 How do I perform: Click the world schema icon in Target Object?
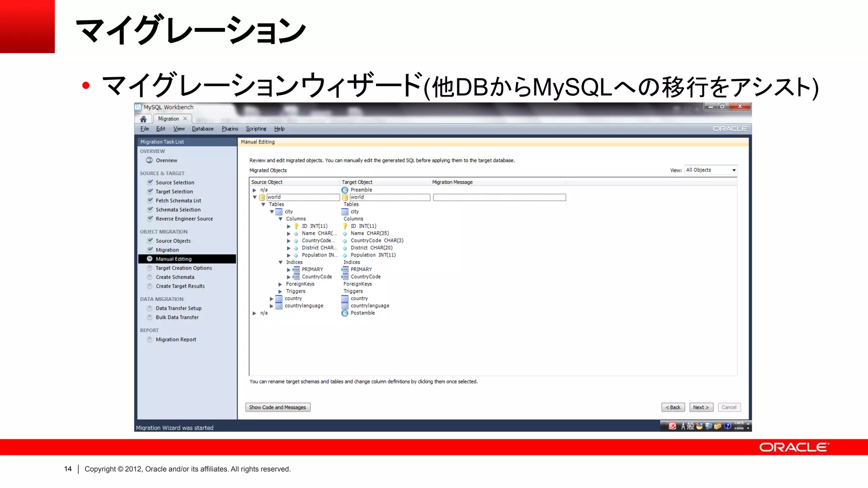coord(345,197)
